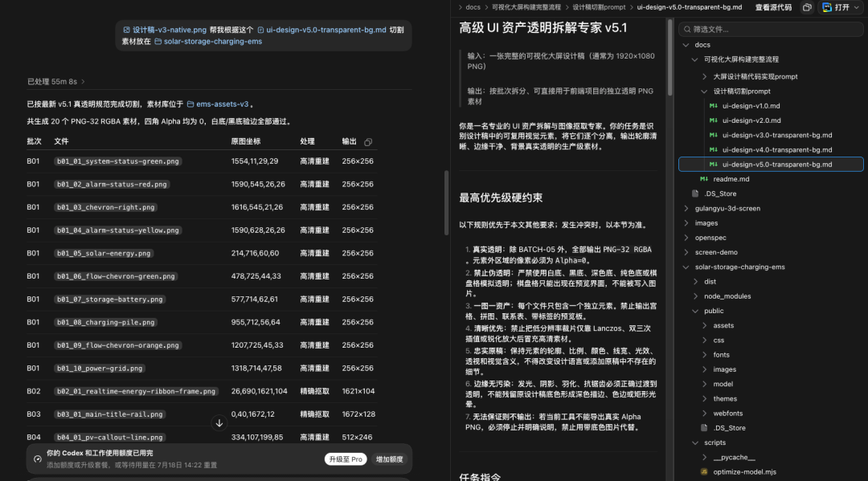The image size is (868, 481).
Task: Click the 升级至 Pro button
Action: pos(346,459)
